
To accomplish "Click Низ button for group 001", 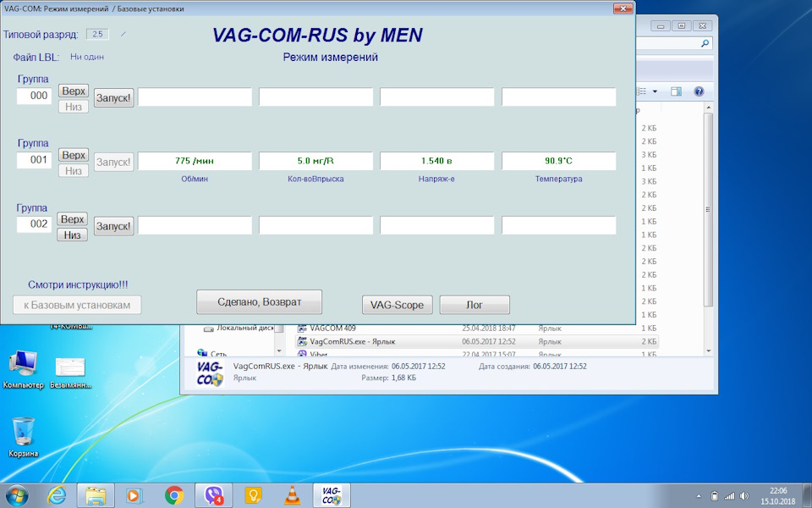I will pyautogui.click(x=73, y=170).
